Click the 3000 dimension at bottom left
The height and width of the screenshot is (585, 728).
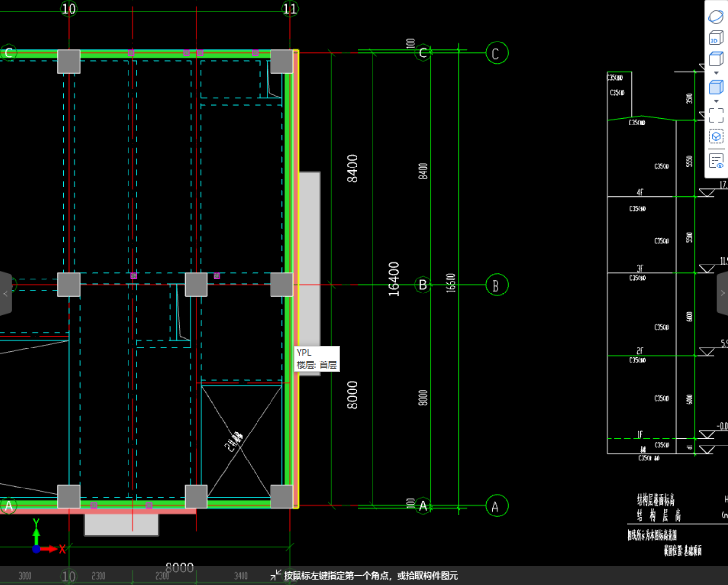coord(25,576)
